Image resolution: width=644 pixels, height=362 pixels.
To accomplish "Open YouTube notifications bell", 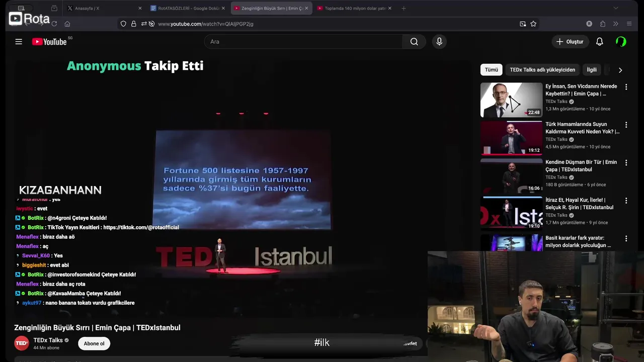I will coord(599,42).
